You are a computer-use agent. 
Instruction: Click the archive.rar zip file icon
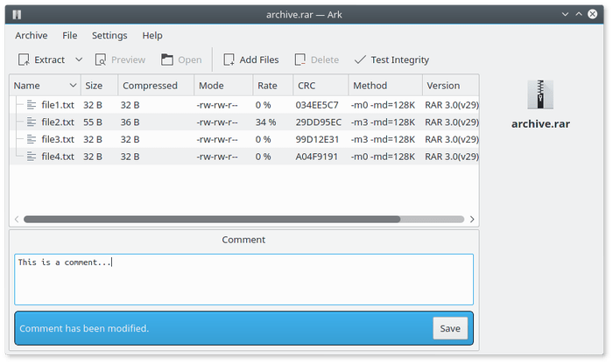pyautogui.click(x=540, y=95)
